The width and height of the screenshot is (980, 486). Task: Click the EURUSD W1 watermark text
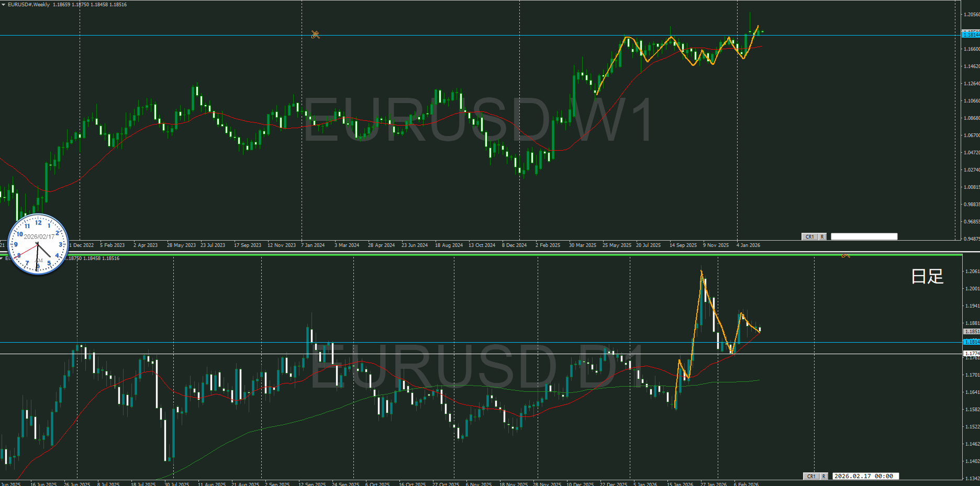(x=477, y=120)
